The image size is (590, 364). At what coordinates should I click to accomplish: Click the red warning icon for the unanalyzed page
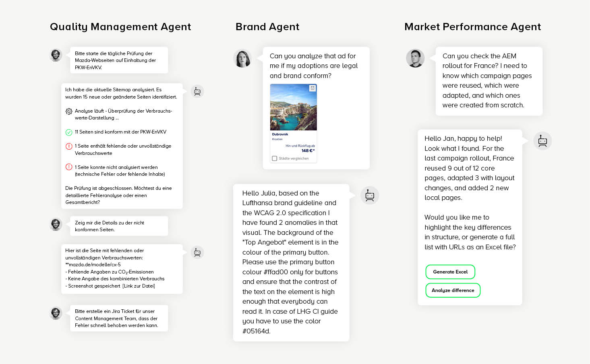point(69,167)
